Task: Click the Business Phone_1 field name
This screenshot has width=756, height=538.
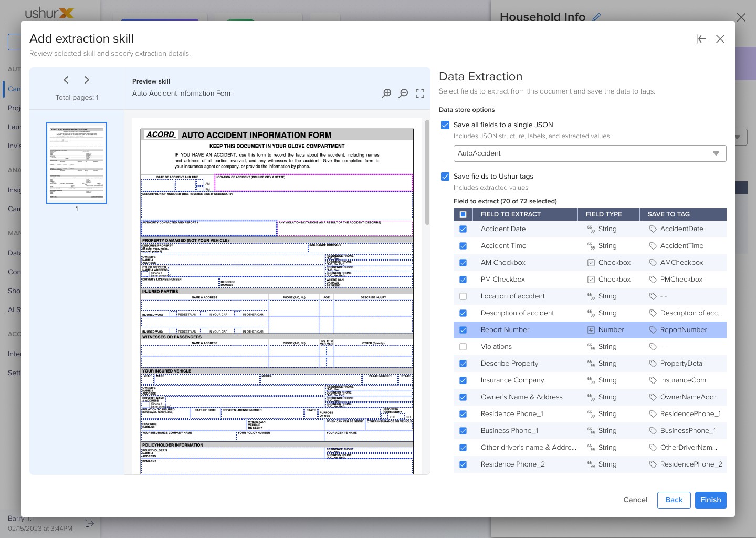Action: point(509,431)
